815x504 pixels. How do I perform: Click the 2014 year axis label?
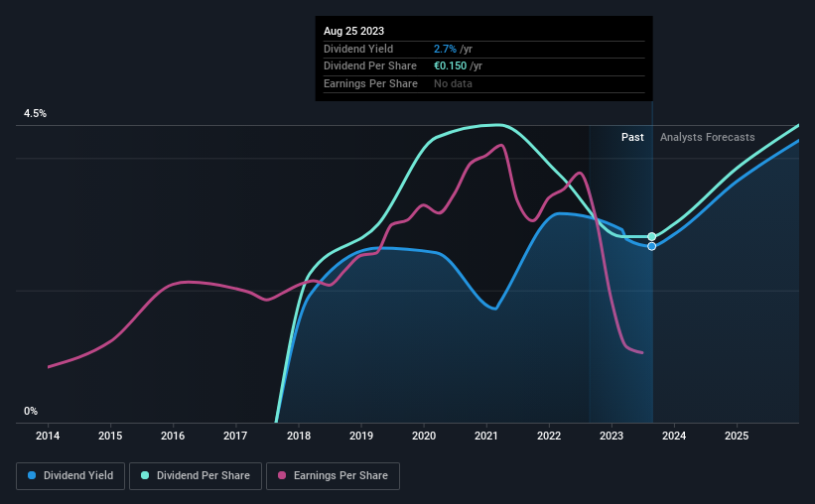(48, 436)
